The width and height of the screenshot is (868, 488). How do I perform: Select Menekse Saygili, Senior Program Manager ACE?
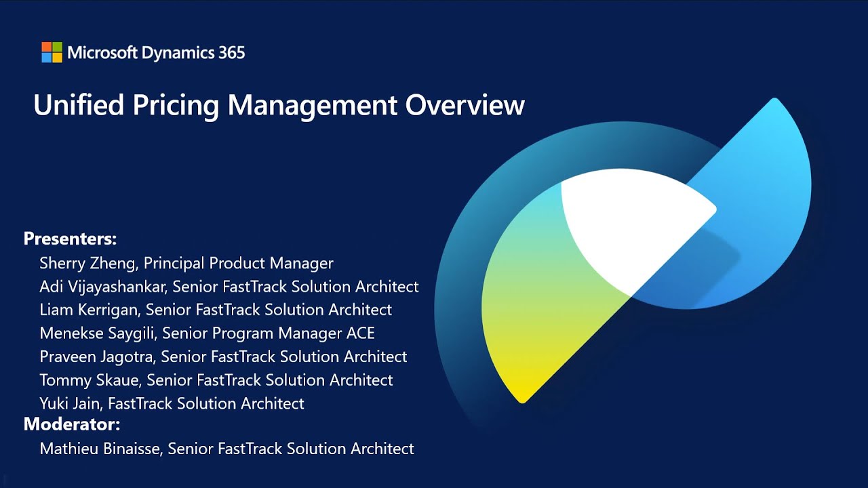(x=207, y=333)
